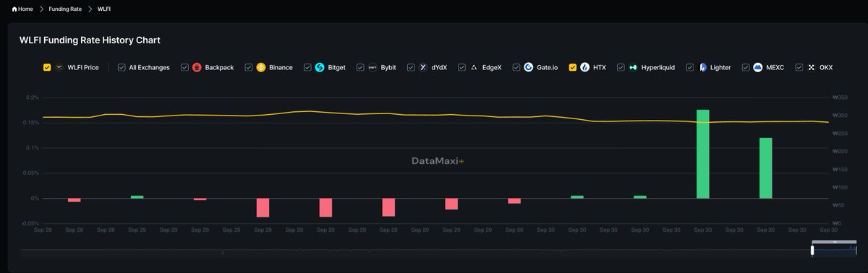
Task: Uncheck the yellow HTX checkbox
Action: (x=573, y=67)
